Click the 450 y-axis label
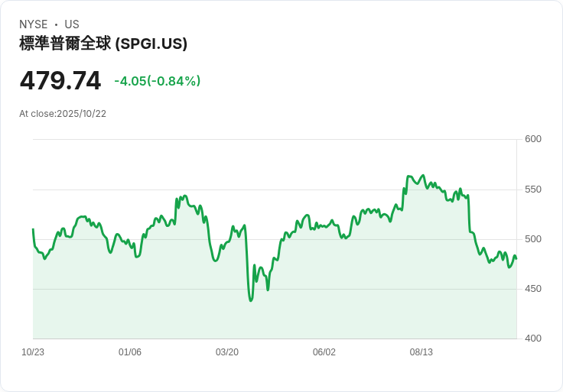Image resolution: width=563 pixels, height=392 pixels. (533, 289)
